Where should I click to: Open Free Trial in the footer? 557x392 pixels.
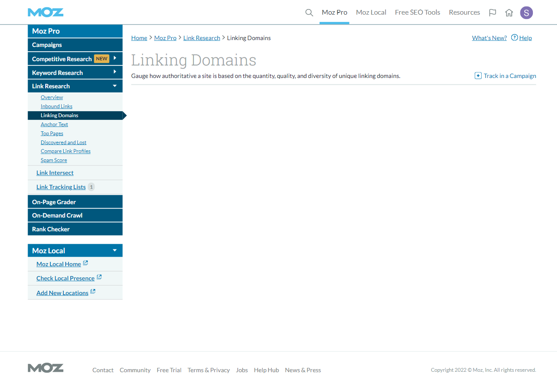[169, 370]
